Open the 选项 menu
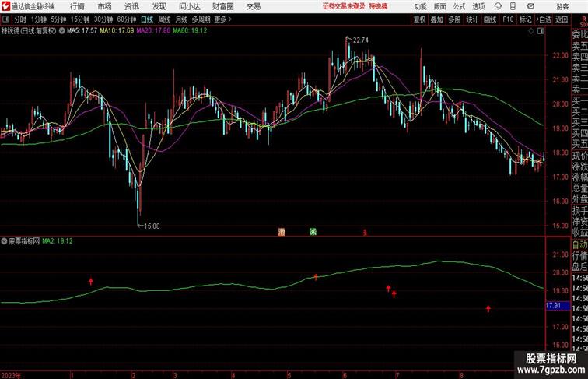The width and height of the screenshot is (588, 379). [x=478, y=6]
